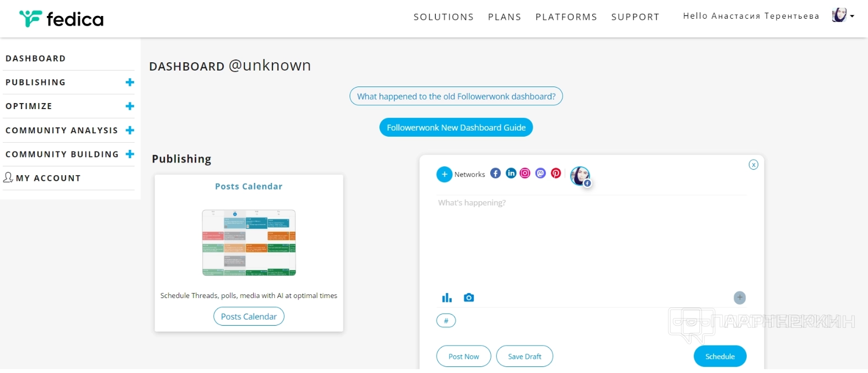Click the Posts Calendar button

pyautogui.click(x=249, y=316)
